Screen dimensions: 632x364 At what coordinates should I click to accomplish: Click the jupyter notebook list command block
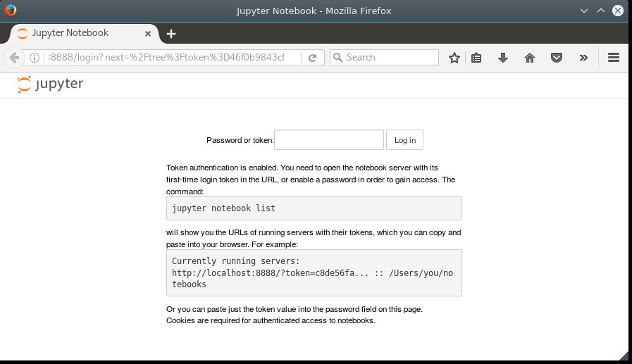(x=314, y=208)
